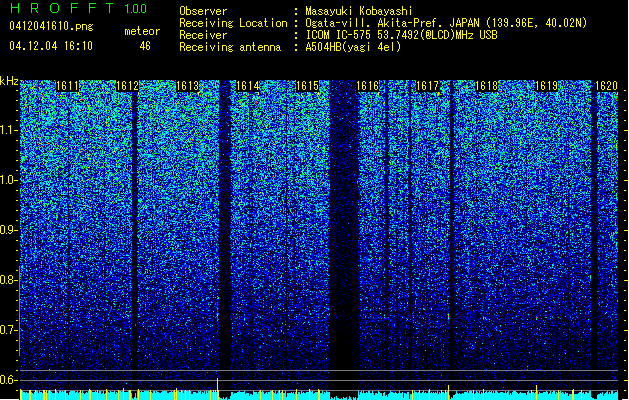Screen dimensions: 629x400
Task: Click the 1.1 frequency axis label
Action: click(8, 130)
